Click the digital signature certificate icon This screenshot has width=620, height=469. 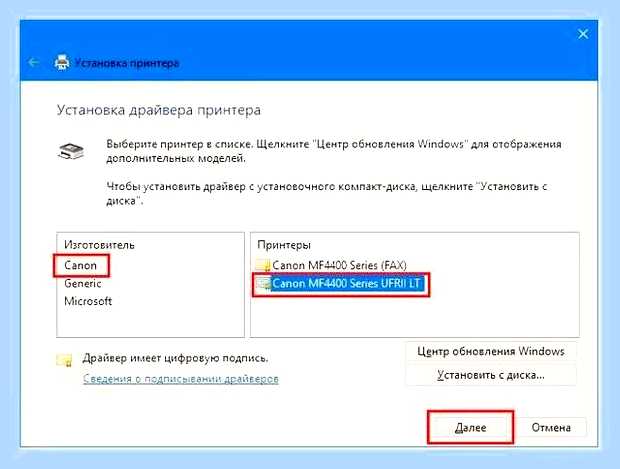(x=64, y=360)
